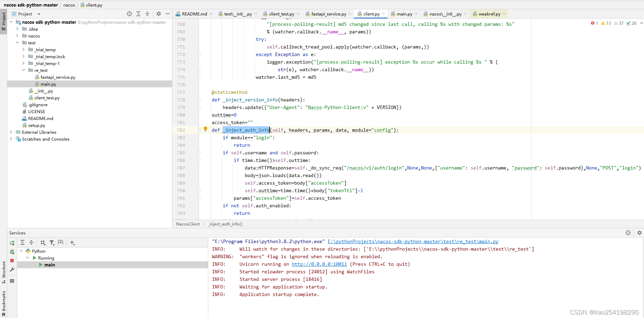Toggle the filter icon in Services toolbar
This screenshot has height=318, width=644.
click(52, 242)
